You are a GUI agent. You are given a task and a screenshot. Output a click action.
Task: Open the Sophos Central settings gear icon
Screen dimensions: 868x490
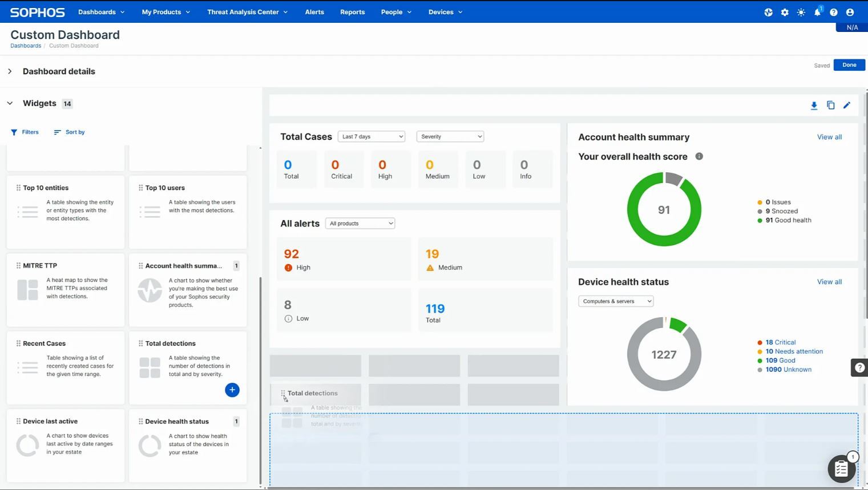point(785,11)
